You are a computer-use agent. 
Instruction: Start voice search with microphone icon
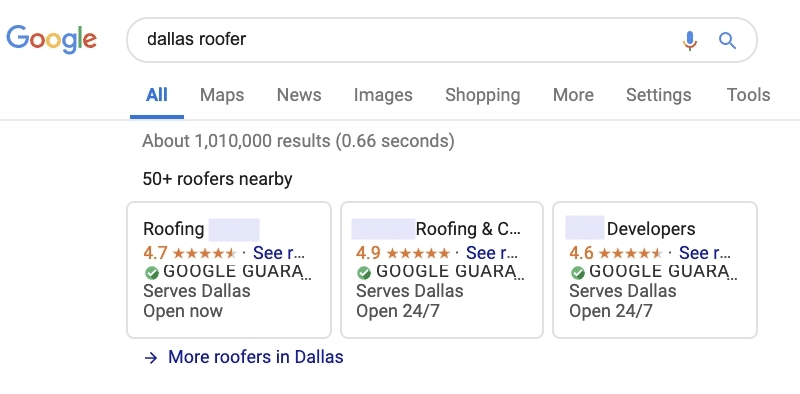[x=689, y=40]
